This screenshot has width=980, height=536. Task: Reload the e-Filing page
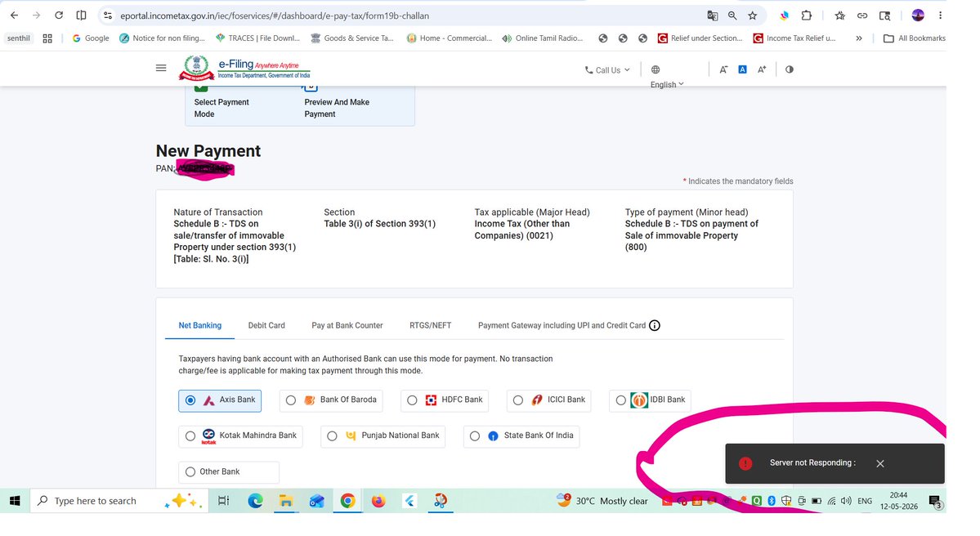(x=59, y=16)
